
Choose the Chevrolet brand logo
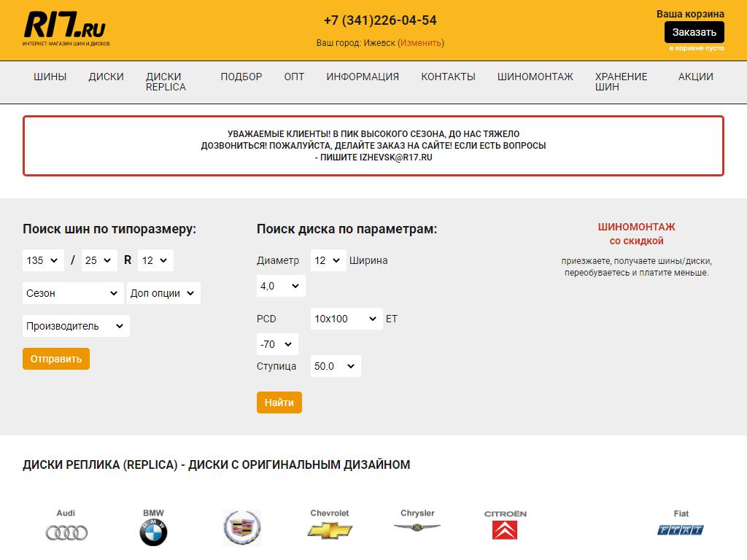330,525
